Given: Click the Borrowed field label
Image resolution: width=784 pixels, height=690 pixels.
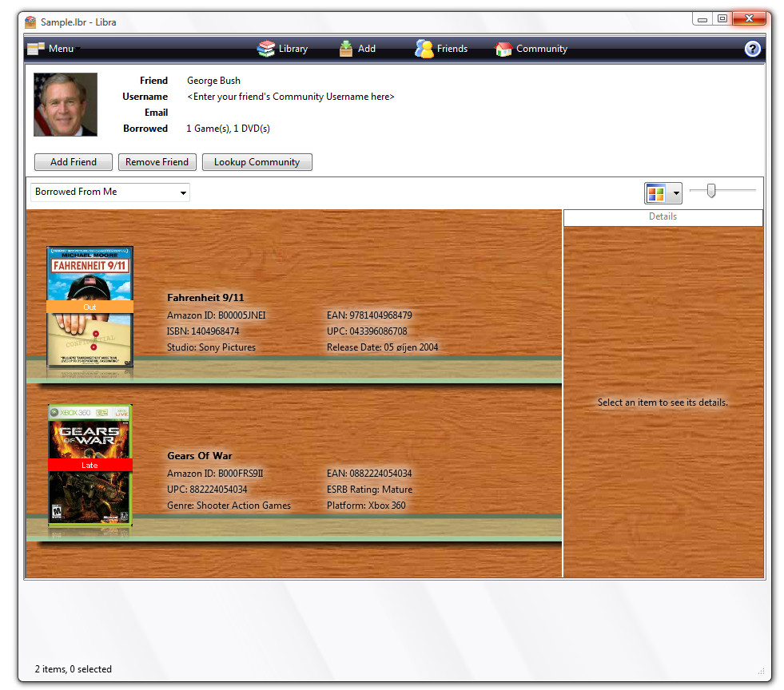Looking at the screenshot, I should [145, 129].
